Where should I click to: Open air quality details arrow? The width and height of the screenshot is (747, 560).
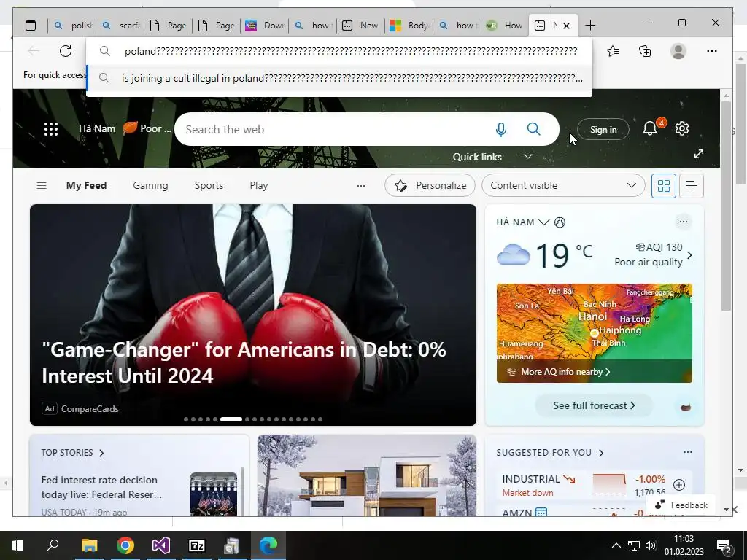point(689,255)
